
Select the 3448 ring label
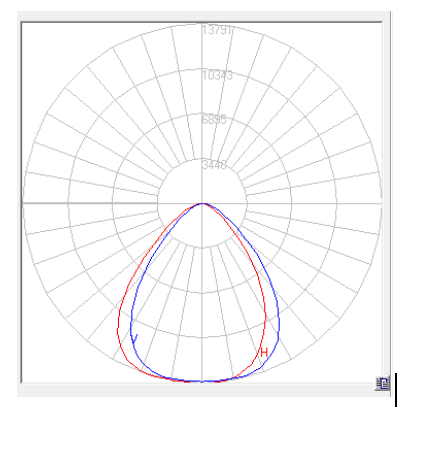[x=214, y=164]
